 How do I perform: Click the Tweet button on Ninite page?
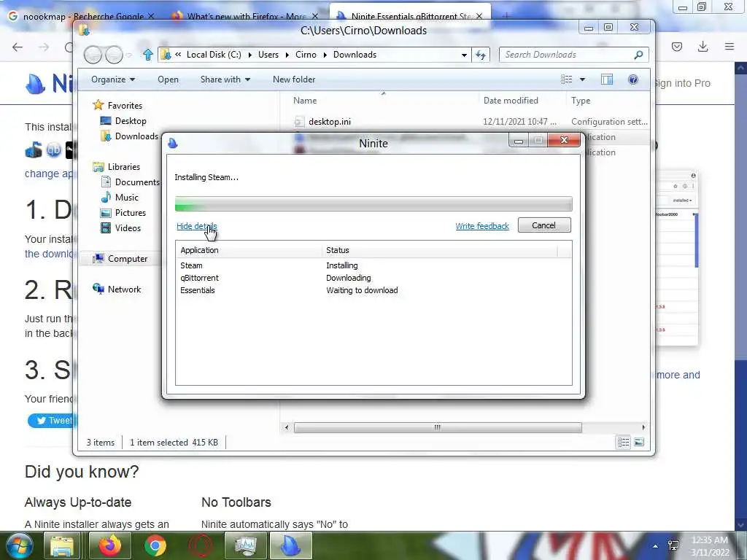pyautogui.click(x=53, y=421)
